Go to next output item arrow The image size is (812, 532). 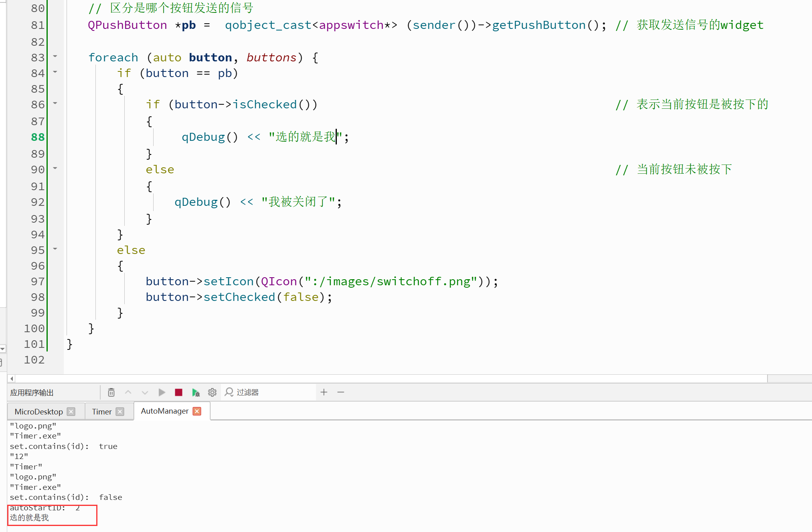tap(145, 392)
